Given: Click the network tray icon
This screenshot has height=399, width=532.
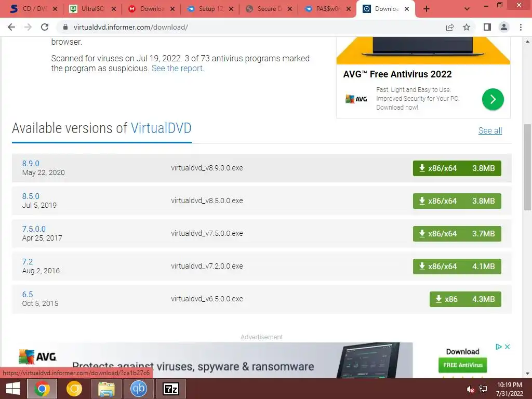Looking at the screenshot, I should [x=483, y=389].
